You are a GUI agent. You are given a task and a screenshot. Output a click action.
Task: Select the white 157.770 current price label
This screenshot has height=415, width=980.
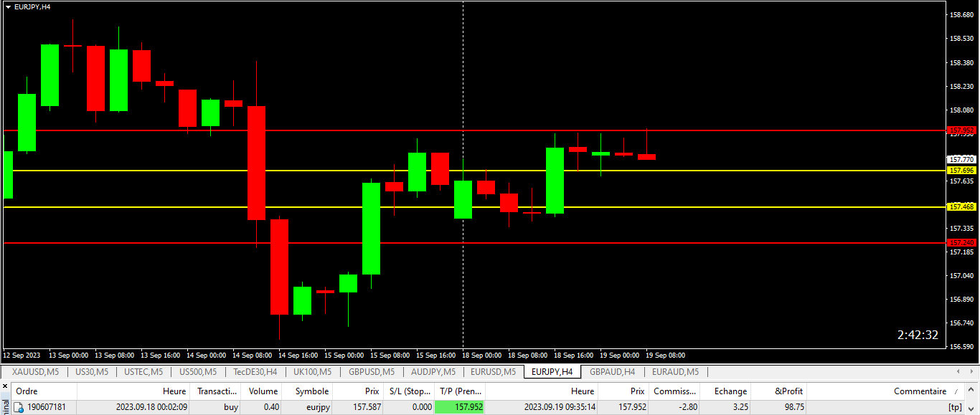961,159
